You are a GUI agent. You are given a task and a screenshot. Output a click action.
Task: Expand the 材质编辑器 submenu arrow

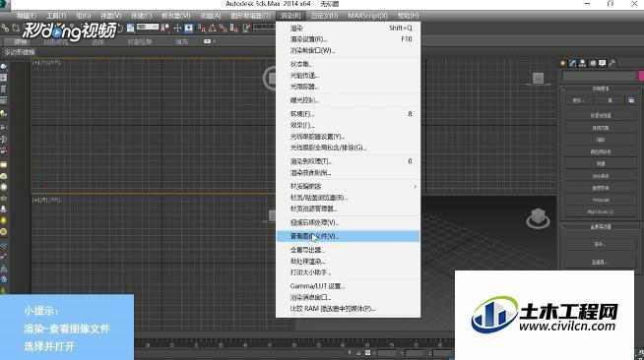(x=415, y=186)
